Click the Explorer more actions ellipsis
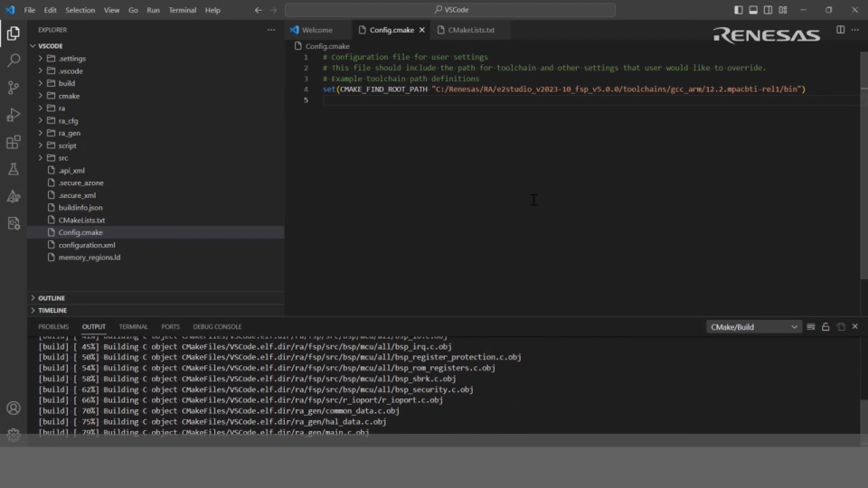 271,30
